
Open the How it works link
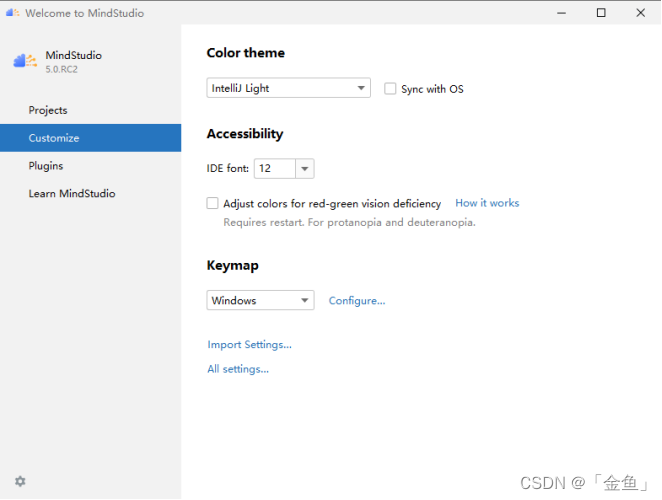click(x=487, y=203)
